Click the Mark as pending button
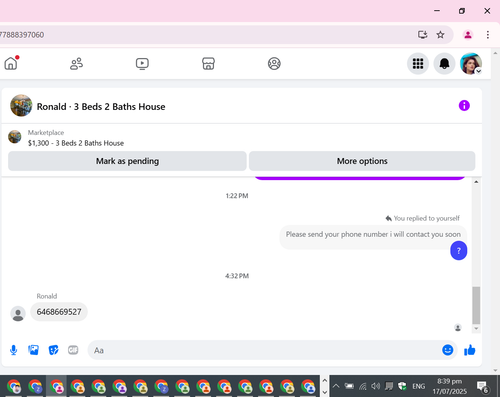Viewport: 500px width, 397px height. (x=127, y=161)
